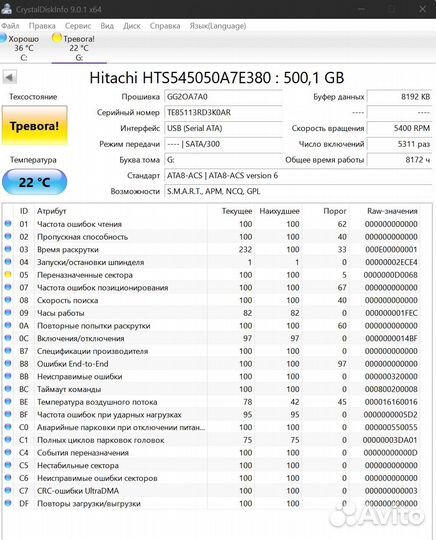This screenshot has height=540, width=436.
Task: Select the Переназначенные сектора attribute row
Action: [212, 275]
